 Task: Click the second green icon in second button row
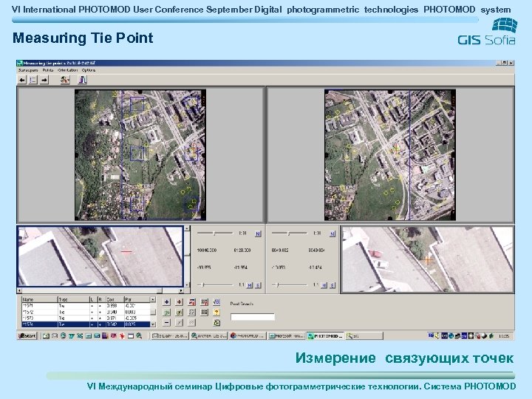[x=179, y=312]
